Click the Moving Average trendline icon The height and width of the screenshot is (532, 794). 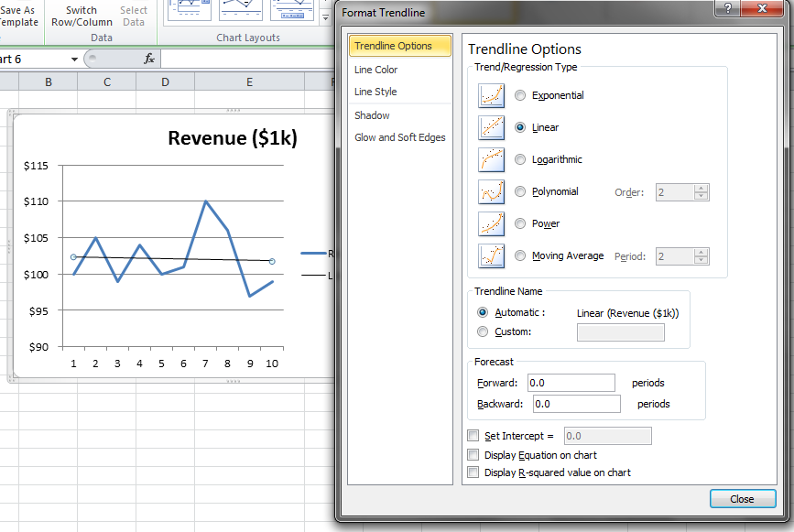[491, 256]
